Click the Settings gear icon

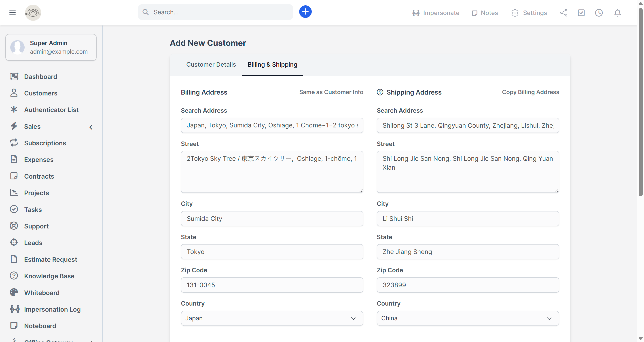(x=515, y=13)
